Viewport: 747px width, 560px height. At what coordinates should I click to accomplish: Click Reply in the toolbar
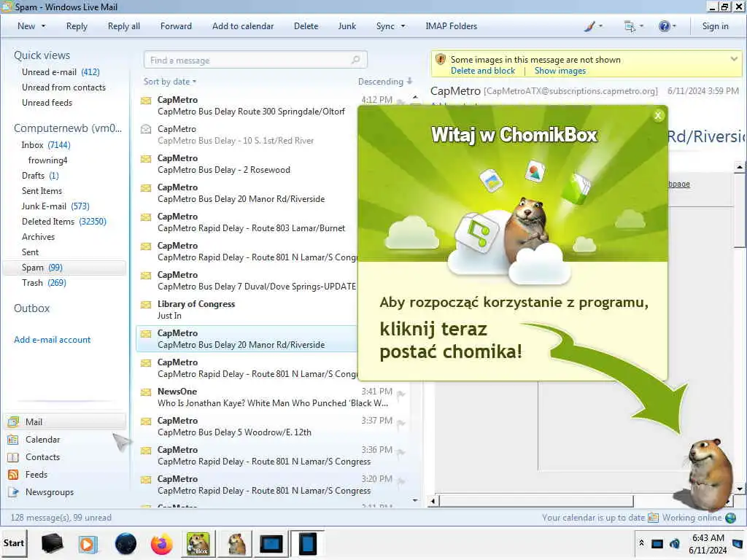click(77, 26)
